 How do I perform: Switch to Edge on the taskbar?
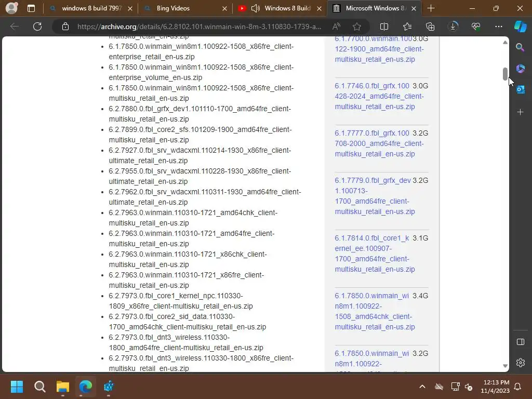[x=86, y=387]
